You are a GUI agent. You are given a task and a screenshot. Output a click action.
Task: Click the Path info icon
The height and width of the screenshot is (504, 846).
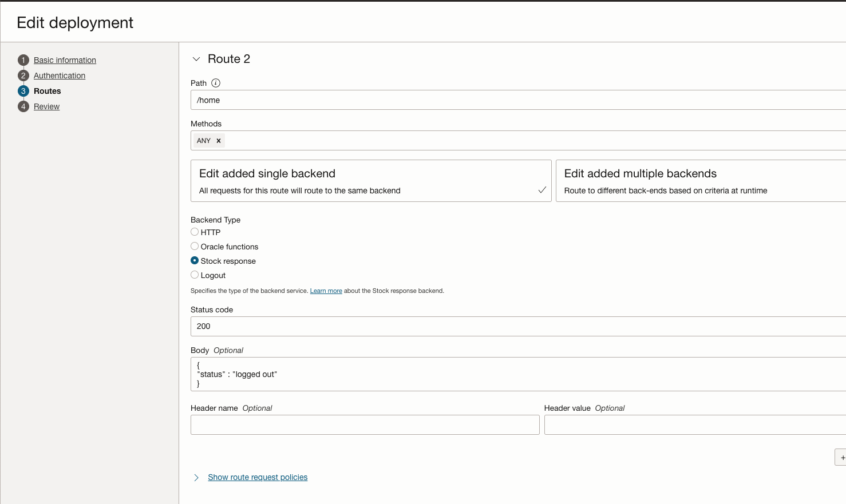[x=216, y=83]
